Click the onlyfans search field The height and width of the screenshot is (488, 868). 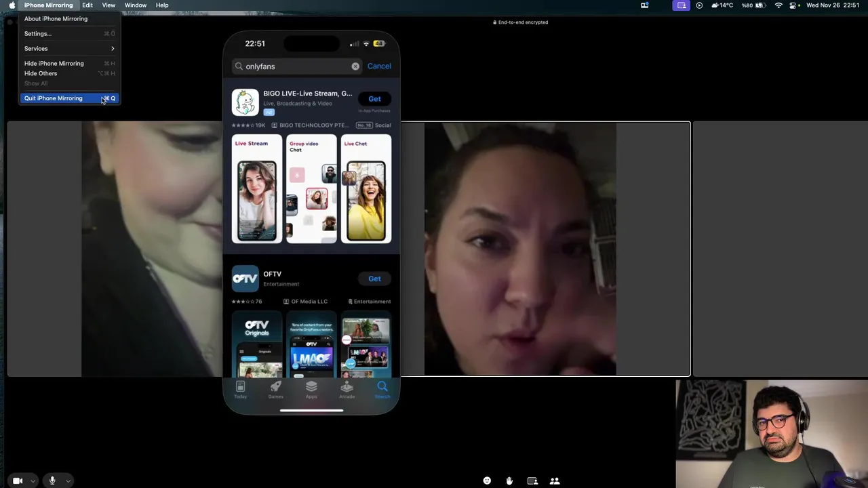pos(296,66)
